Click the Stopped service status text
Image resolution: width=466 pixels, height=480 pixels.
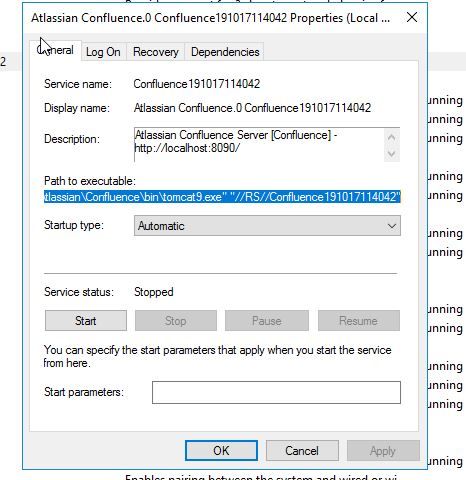(x=154, y=292)
